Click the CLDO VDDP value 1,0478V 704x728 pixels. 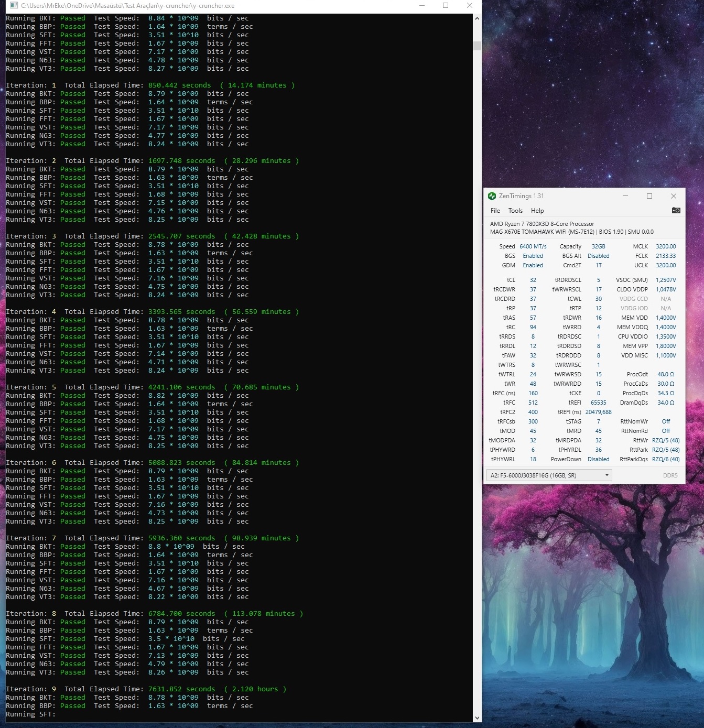tap(666, 289)
